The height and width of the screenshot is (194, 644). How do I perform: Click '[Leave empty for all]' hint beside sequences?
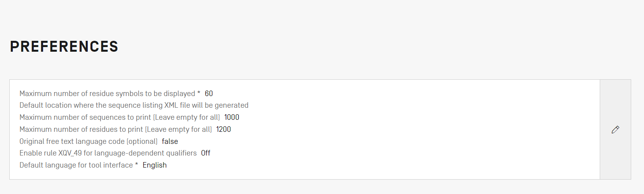coord(186,117)
